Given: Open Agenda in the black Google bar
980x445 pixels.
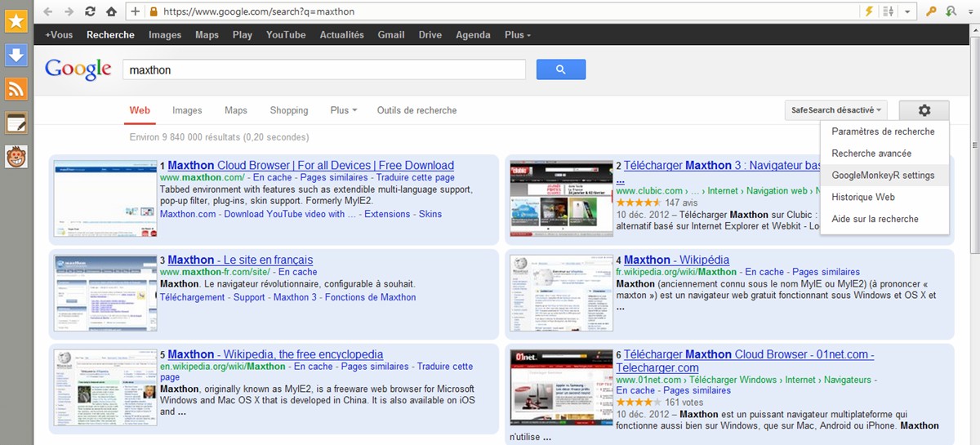Looking at the screenshot, I should (x=473, y=35).
